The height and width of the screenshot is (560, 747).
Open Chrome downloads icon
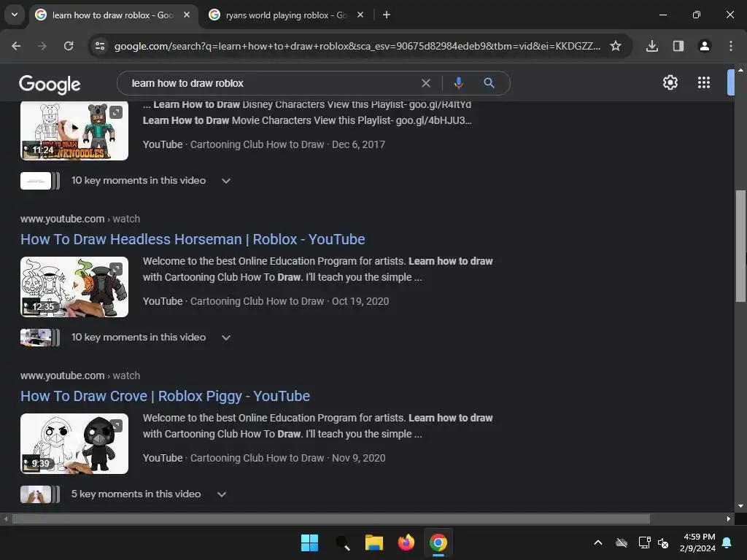(x=651, y=46)
